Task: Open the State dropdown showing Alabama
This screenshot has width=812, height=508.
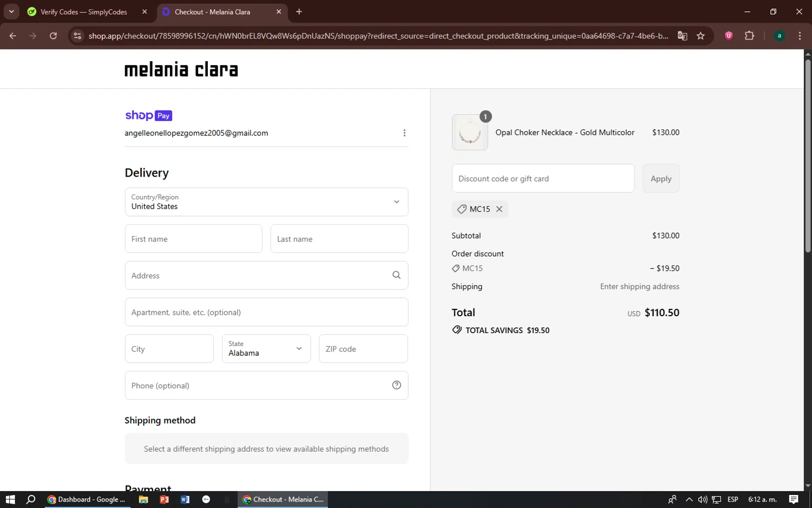Action: [x=266, y=349]
